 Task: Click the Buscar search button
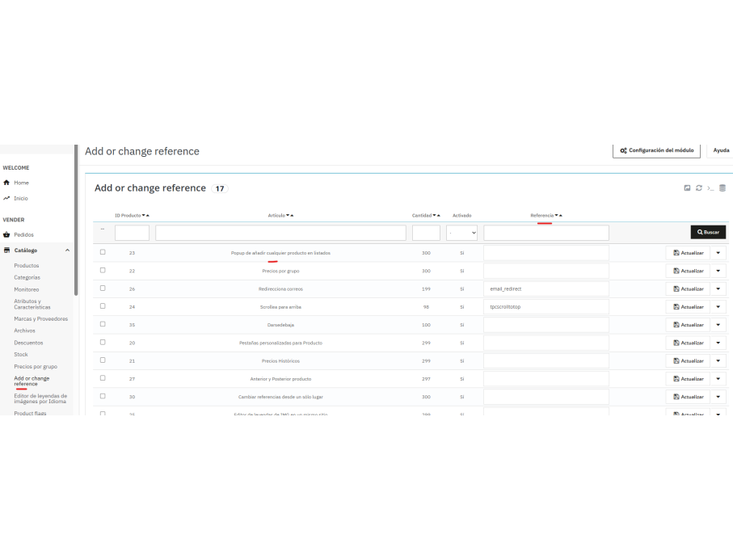point(708,232)
